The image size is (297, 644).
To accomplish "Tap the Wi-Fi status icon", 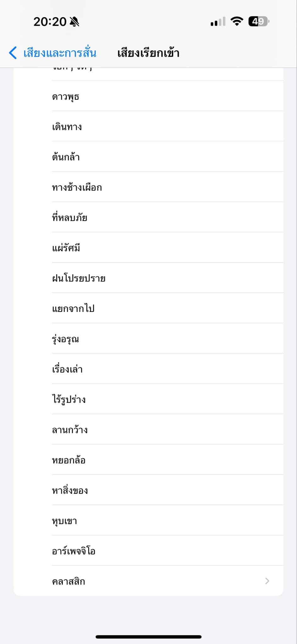I will tap(237, 21).
